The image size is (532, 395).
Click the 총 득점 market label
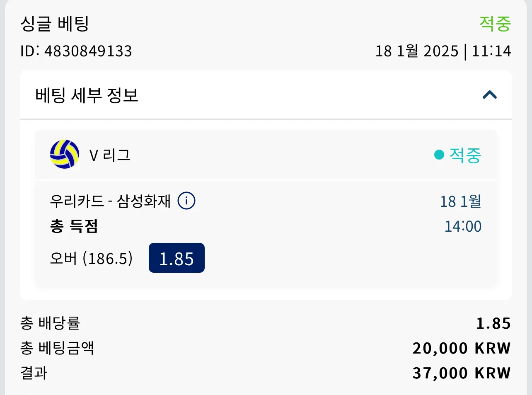[x=74, y=226]
